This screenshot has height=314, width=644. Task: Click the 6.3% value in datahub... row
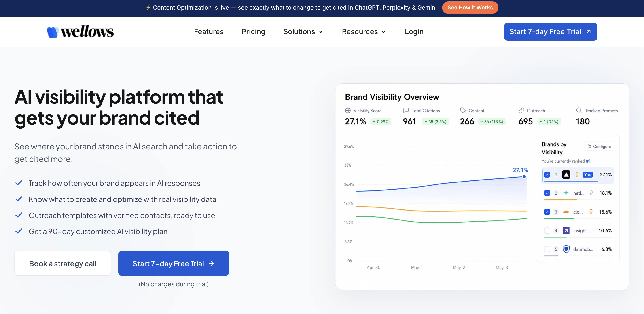point(606,249)
